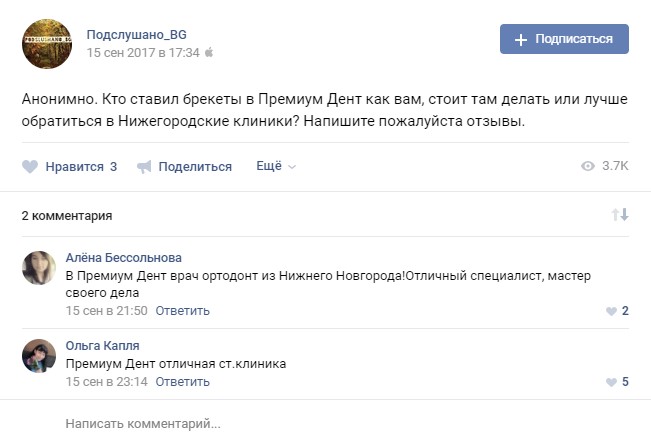
Task: Expand the Ещё dropdown menu
Action: [276, 166]
